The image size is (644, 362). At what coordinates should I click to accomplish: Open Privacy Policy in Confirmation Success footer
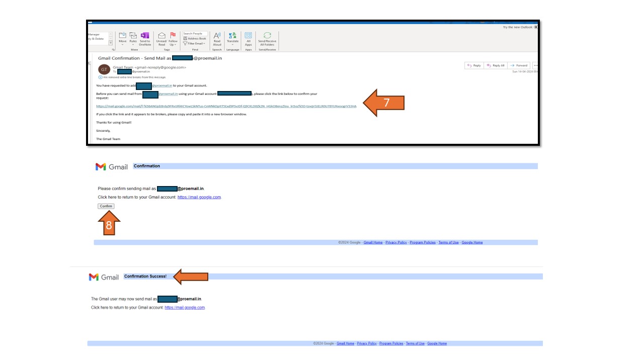tap(367, 343)
